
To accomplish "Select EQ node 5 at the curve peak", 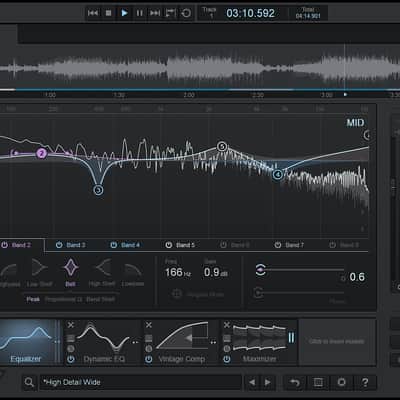I will point(222,146).
